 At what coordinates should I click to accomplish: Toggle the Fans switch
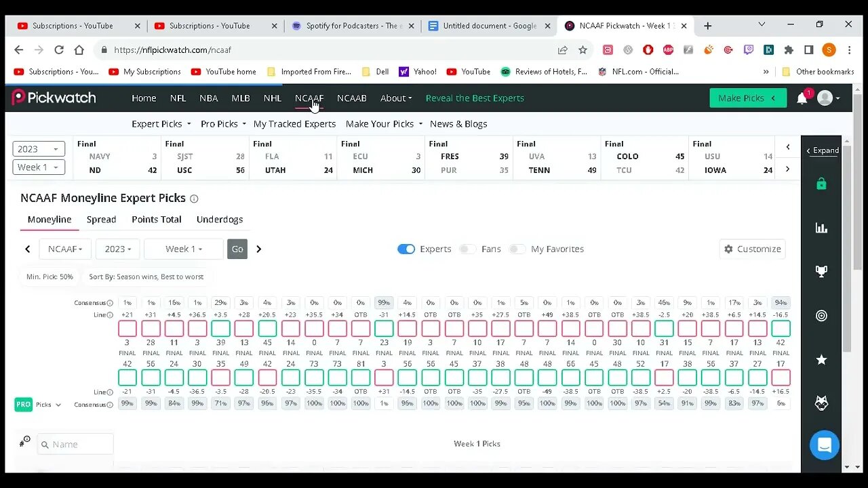[467, 249]
